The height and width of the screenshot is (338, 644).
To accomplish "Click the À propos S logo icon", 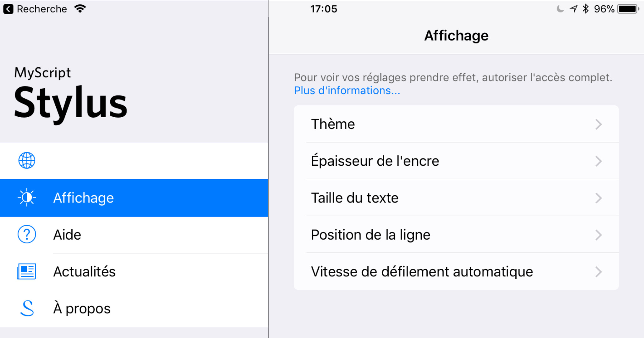I will 27,308.
